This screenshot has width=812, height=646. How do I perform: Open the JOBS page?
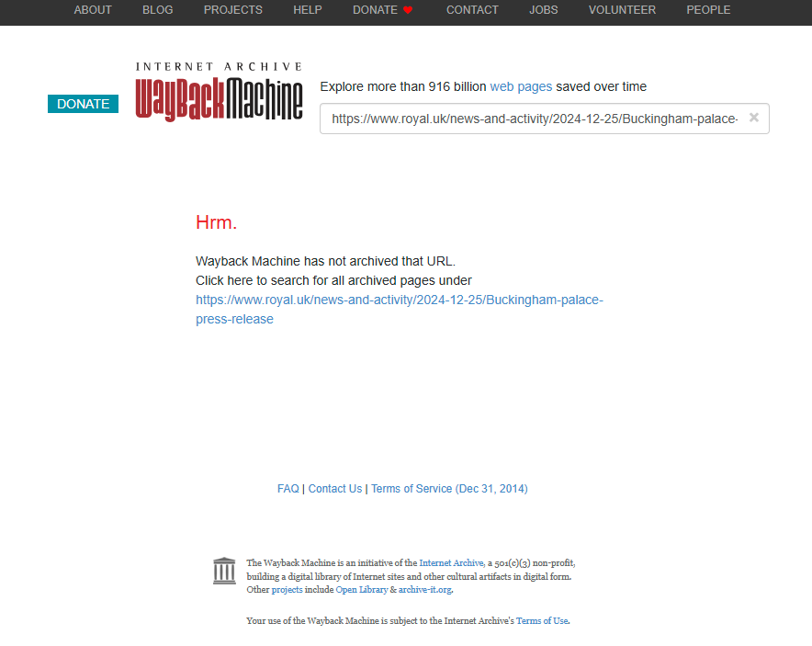(x=543, y=10)
